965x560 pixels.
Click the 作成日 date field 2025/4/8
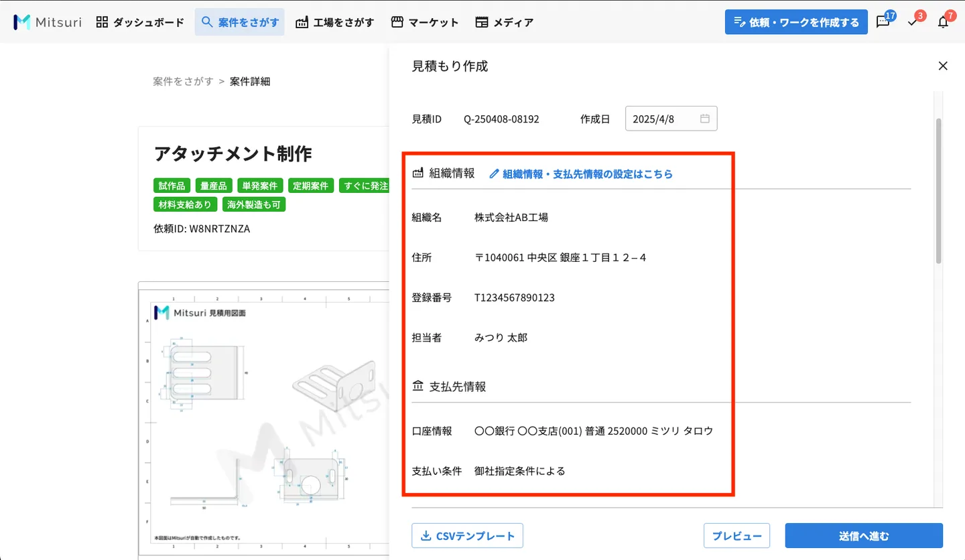pyautogui.click(x=671, y=119)
